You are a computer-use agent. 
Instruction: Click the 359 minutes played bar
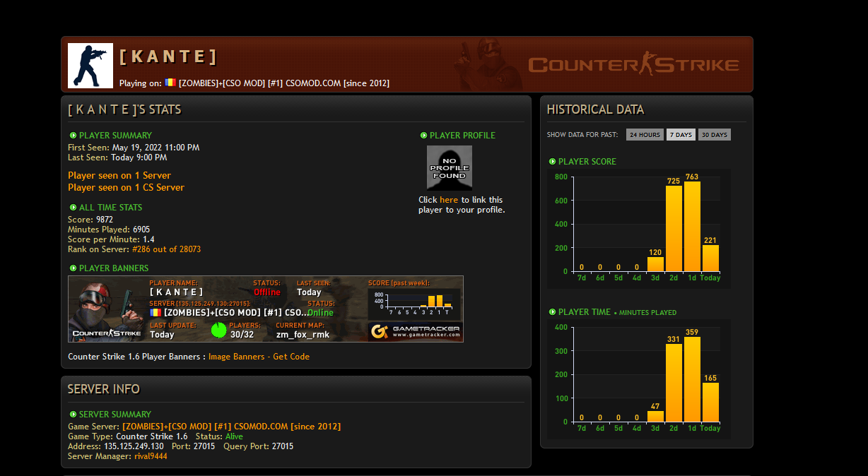click(692, 379)
